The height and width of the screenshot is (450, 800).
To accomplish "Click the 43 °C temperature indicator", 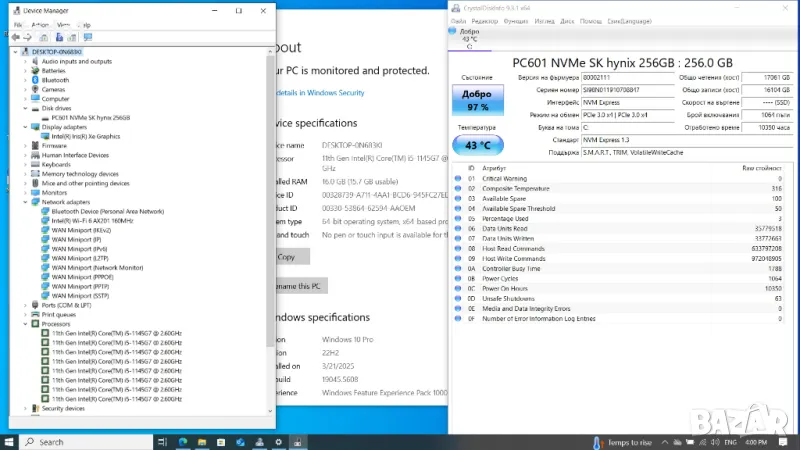I will click(x=476, y=145).
